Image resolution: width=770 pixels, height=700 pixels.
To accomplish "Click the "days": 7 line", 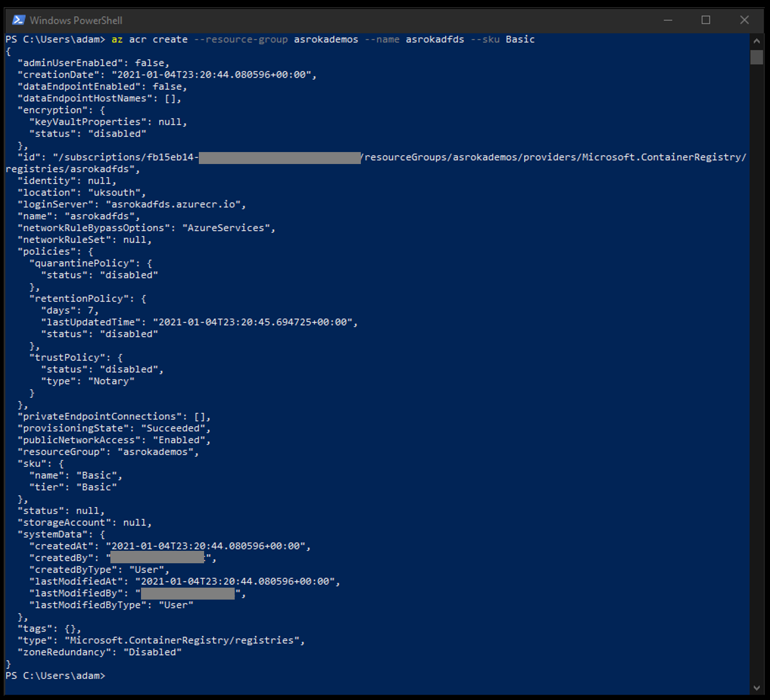I will click(x=70, y=311).
